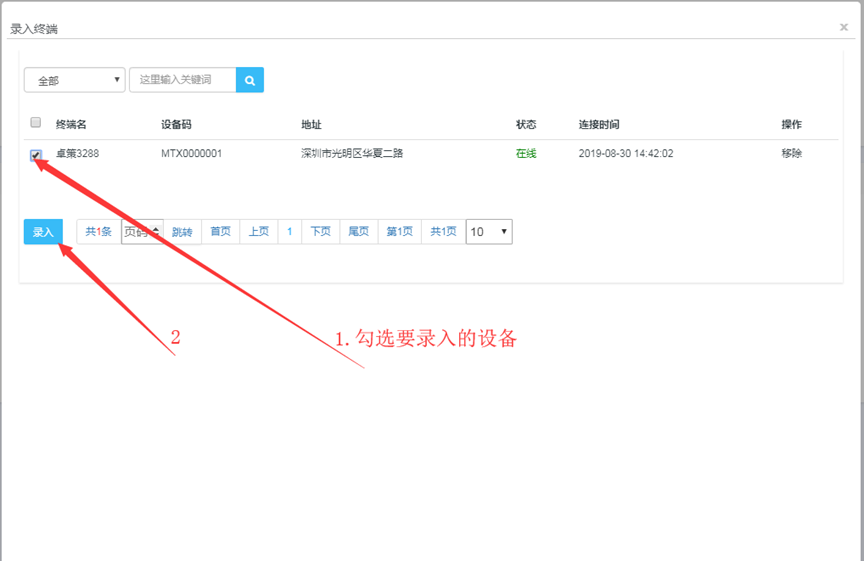Click the 终端名 column header

click(71, 125)
